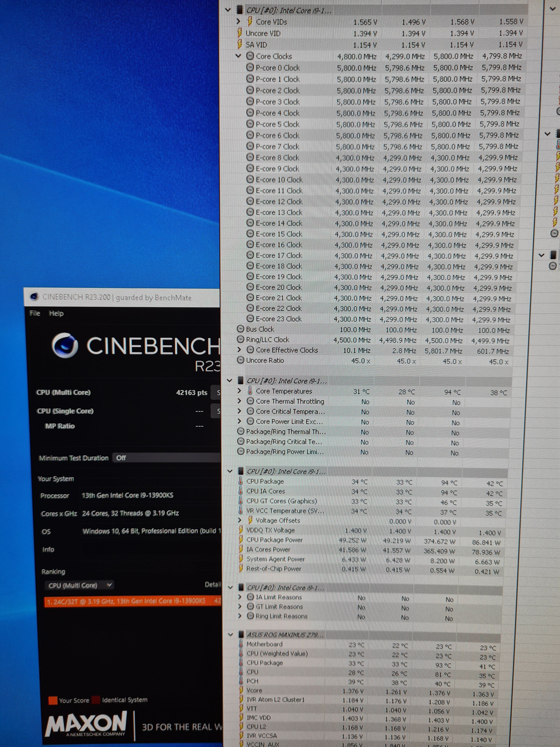The width and height of the screenshot is (560, 747).
Task: Click the Details button in Ranking
Action: coord(213,584)
